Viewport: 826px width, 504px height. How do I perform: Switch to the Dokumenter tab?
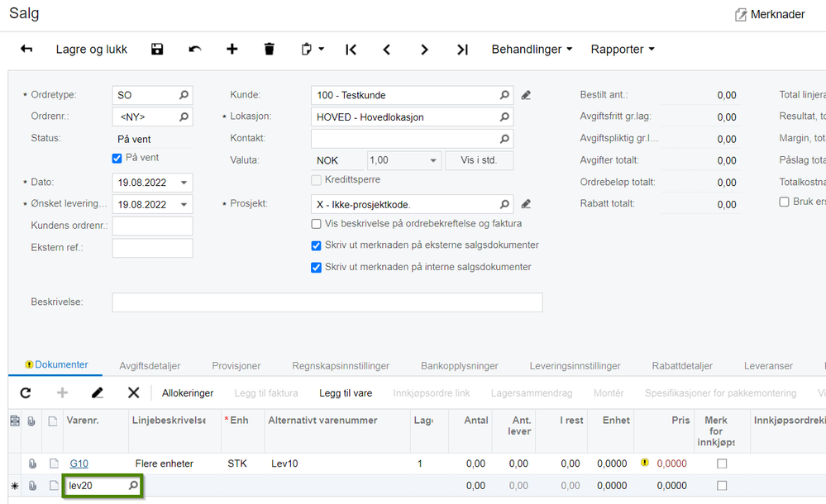coord(56,365)
